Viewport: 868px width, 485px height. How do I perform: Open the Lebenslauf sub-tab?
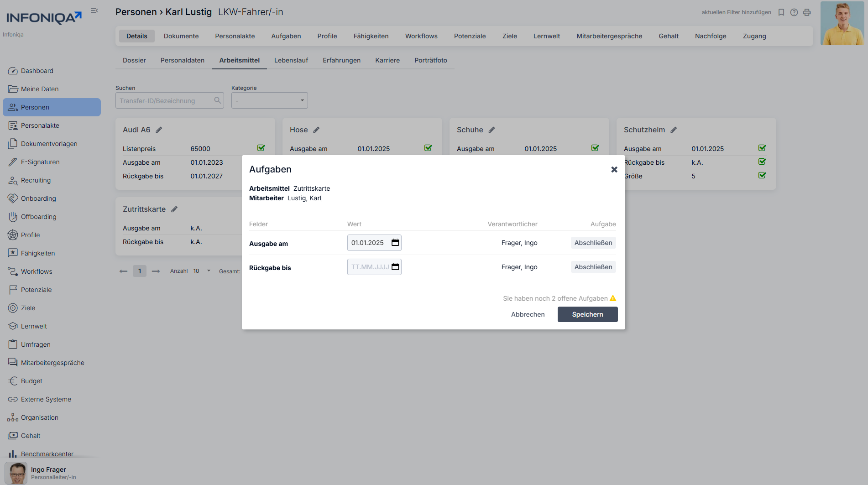coord(291,60)
